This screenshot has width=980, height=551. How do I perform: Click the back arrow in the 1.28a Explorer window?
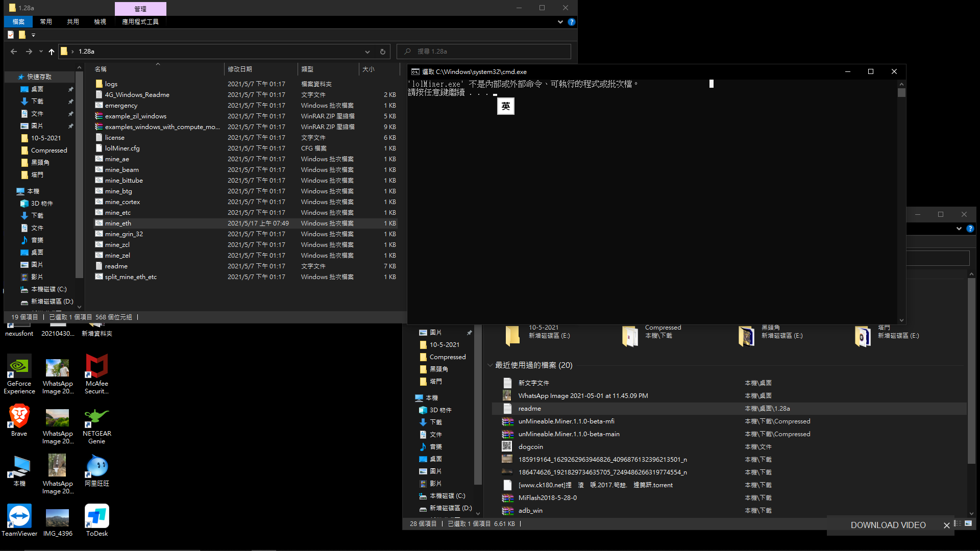pos(14,52)
